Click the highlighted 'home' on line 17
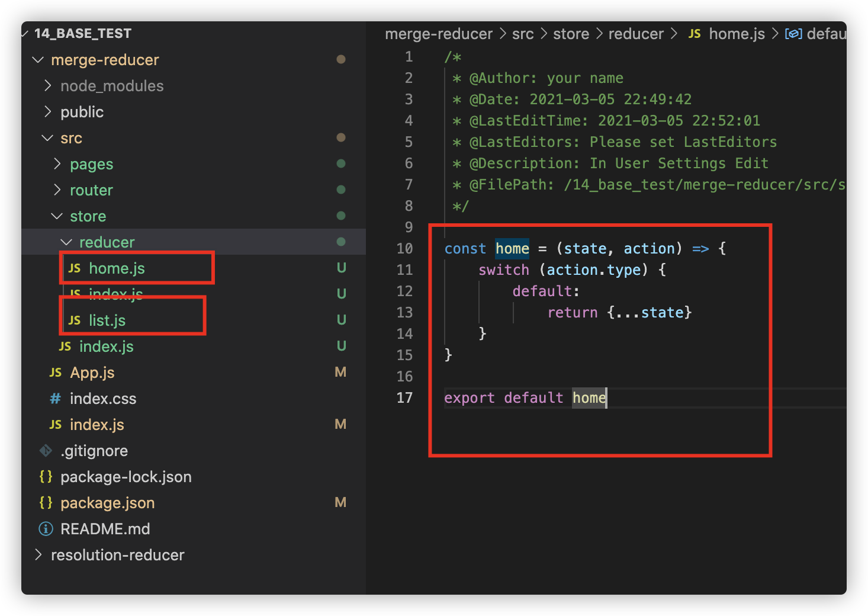 coord(589,398)
